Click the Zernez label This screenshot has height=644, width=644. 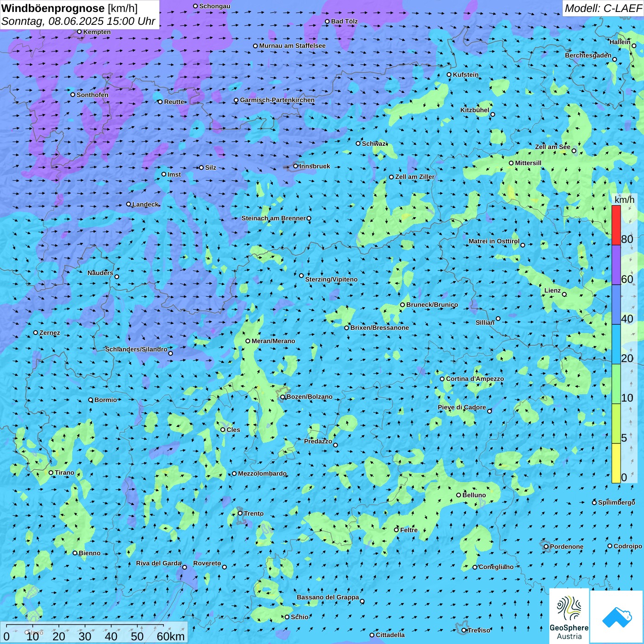pyautogui.click(x=50, y=333)
